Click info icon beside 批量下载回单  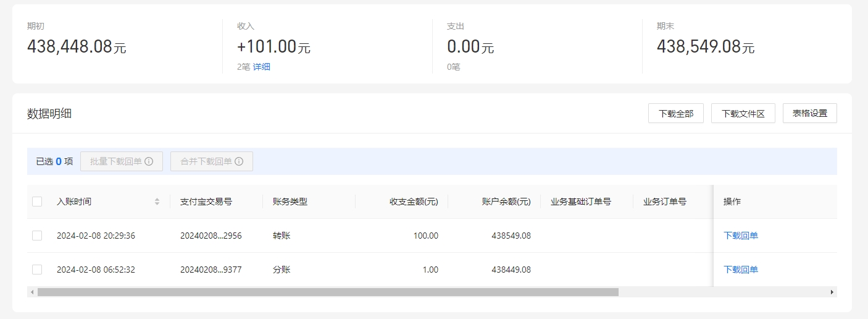149,161
